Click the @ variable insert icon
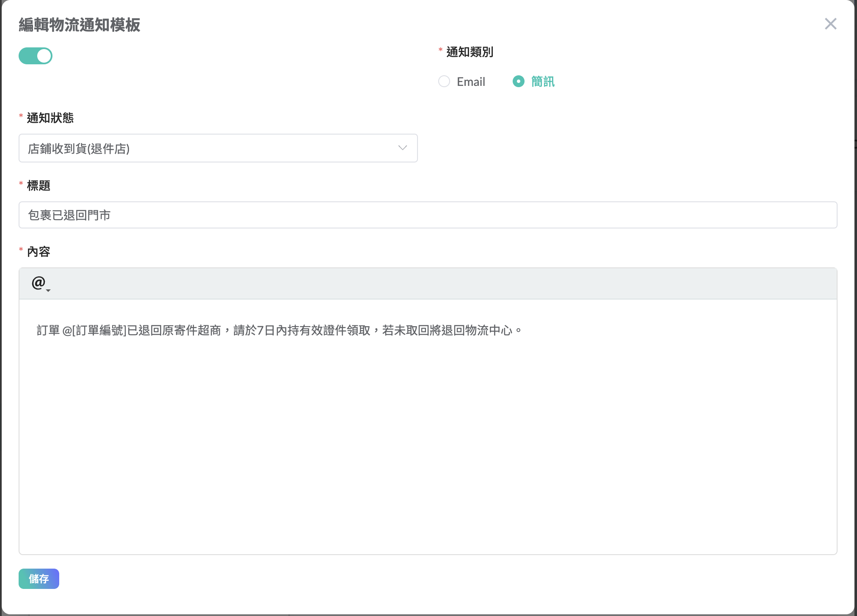Viewport: 857px width, 616px height. click(38, 282)
